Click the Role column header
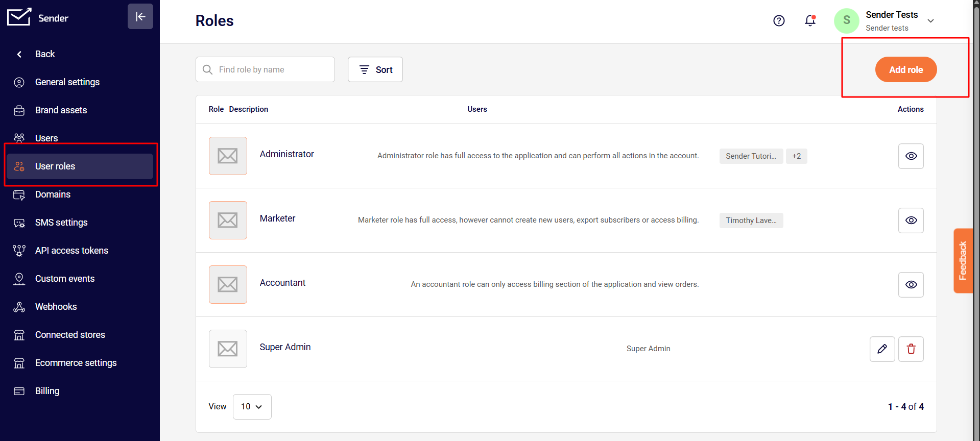980x441 pixels. tap(217, 109)
